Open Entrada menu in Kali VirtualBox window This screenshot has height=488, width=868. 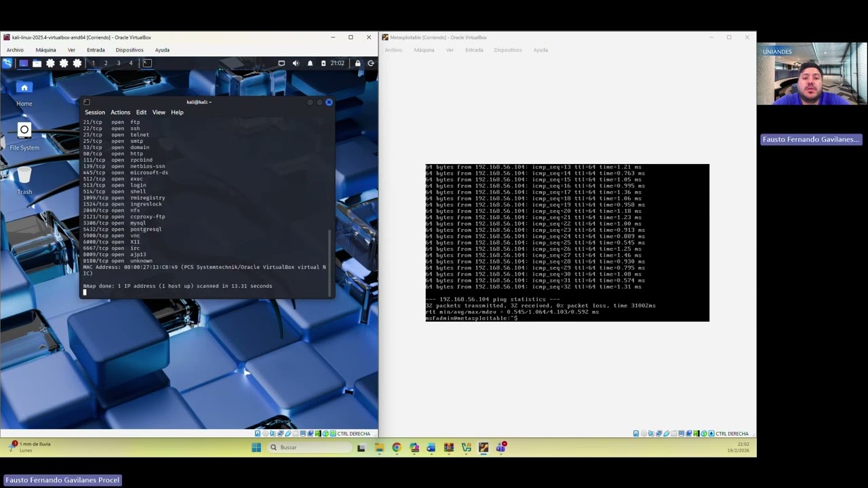tap(96, 50)
